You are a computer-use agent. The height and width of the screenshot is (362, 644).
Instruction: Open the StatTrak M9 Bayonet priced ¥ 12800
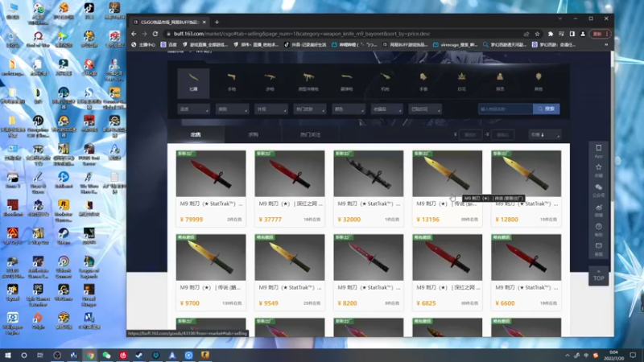pos(526,188)
